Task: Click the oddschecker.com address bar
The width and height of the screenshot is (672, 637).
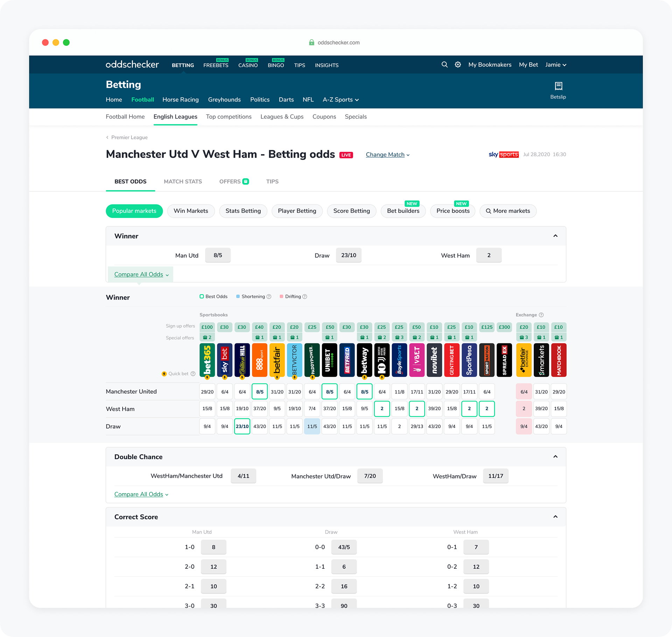Action: coord(334,42)
